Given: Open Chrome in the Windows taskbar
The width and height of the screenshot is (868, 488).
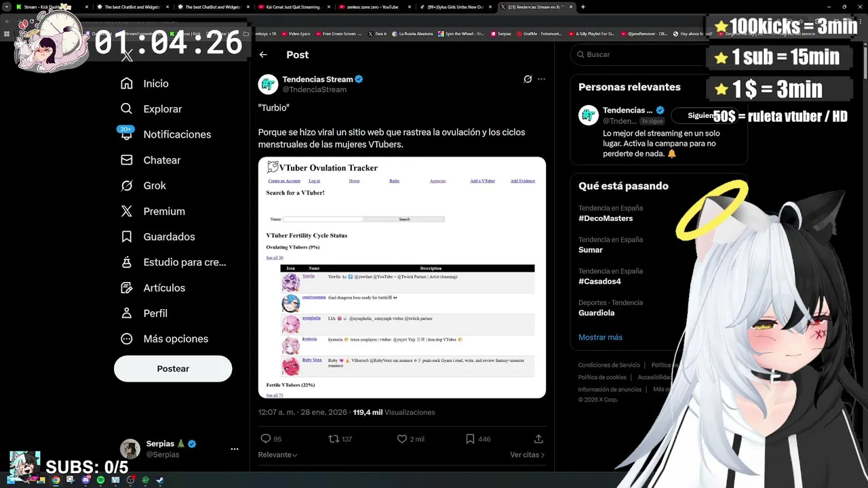Looking at the screenshot, I should click(x=56, y=480).
